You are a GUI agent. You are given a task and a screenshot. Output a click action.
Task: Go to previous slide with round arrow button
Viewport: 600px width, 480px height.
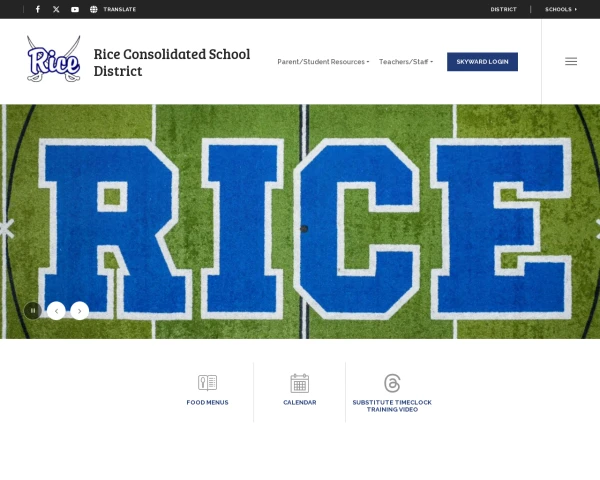pos(56,311)
